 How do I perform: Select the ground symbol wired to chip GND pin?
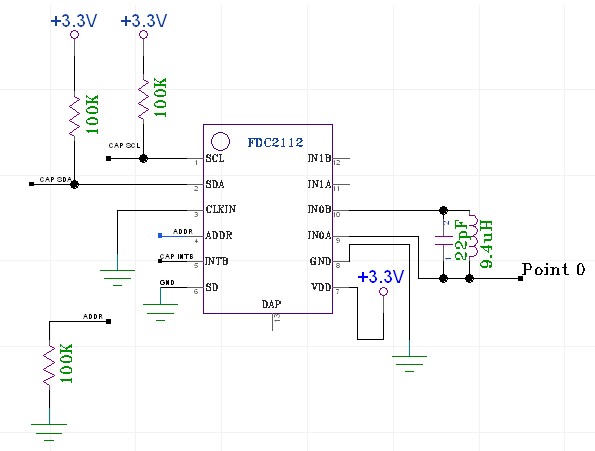click(x=409, y=364)
